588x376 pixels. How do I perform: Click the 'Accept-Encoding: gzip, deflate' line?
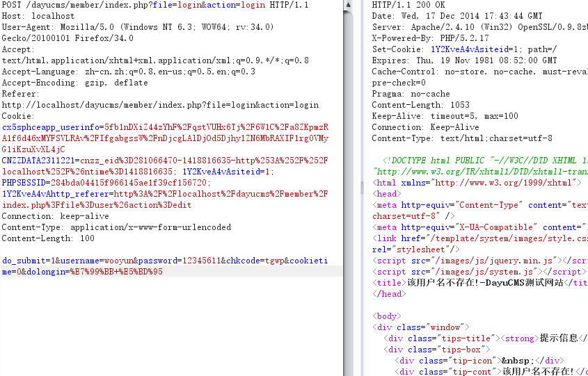pyautogui.click(x=75, y=83)
